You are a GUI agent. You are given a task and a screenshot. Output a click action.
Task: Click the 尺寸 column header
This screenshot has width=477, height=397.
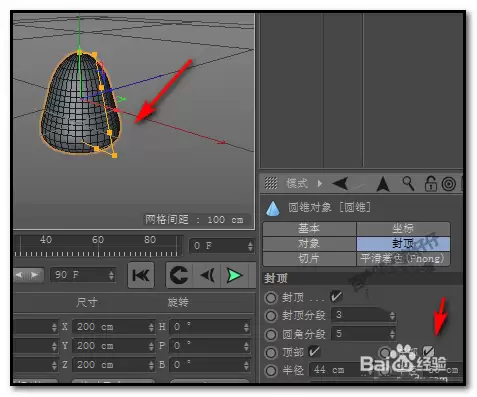click(x=87, y=302)
